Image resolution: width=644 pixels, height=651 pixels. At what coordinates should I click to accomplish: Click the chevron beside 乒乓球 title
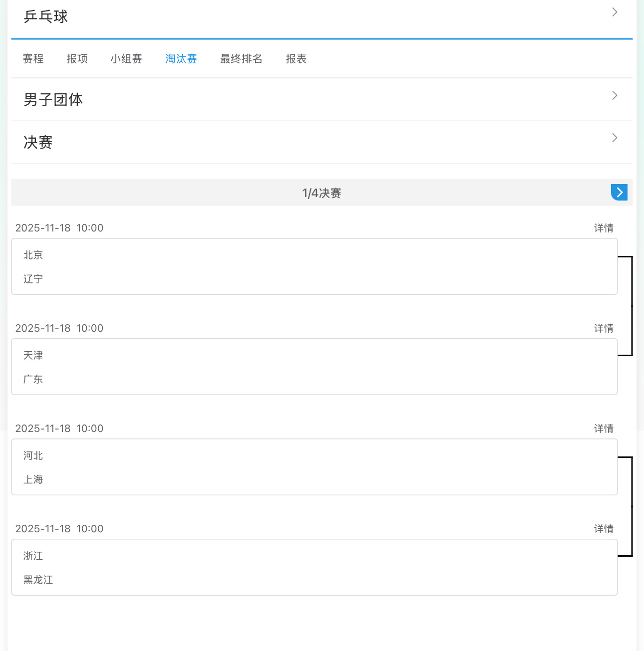(614, 12)
